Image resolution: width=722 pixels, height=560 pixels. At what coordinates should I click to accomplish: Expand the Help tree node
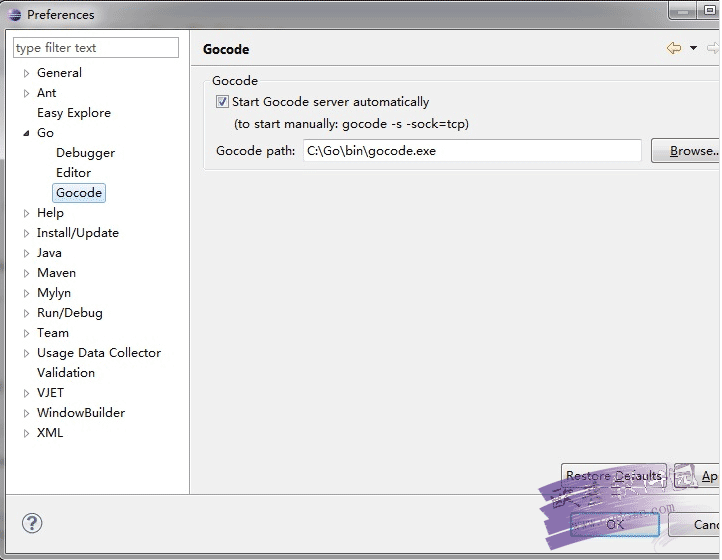26,213
